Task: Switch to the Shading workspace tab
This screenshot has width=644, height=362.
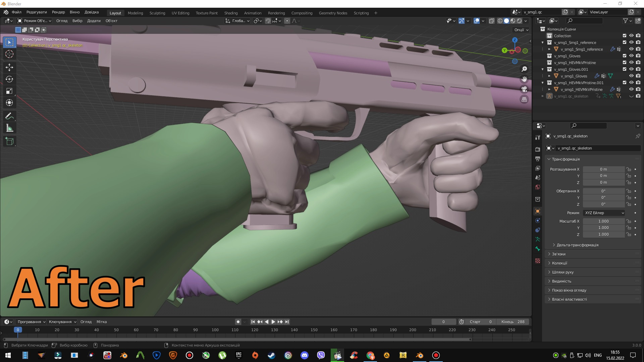Action: 231,13
